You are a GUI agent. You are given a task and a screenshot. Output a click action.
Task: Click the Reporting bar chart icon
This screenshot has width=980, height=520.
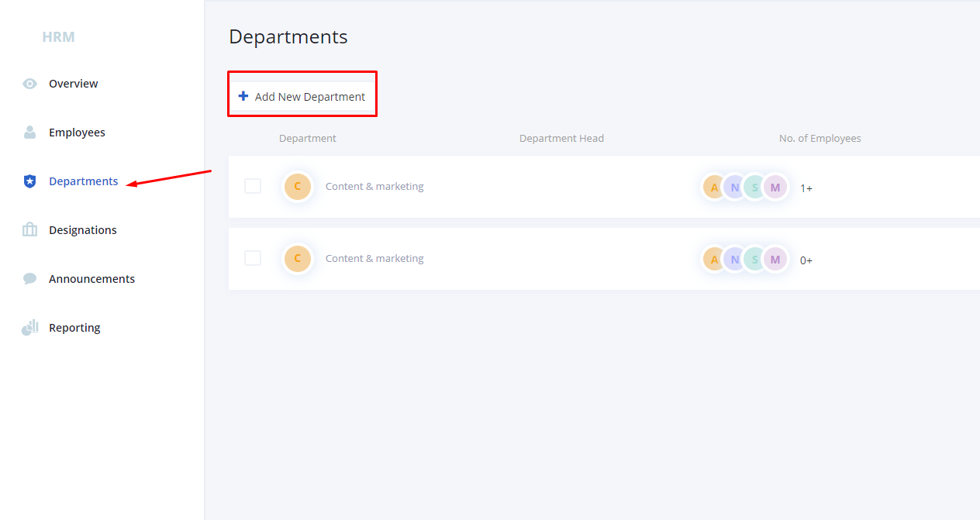coord(29,327)
